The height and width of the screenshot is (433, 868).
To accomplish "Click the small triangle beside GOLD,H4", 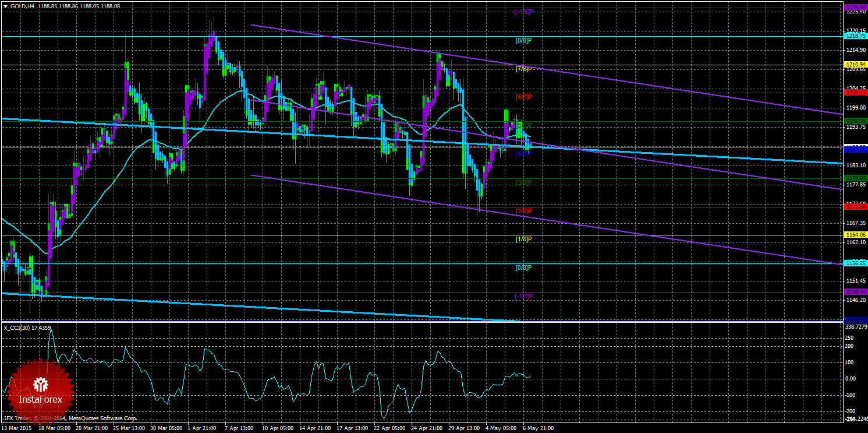I will (x=5, y=6).
